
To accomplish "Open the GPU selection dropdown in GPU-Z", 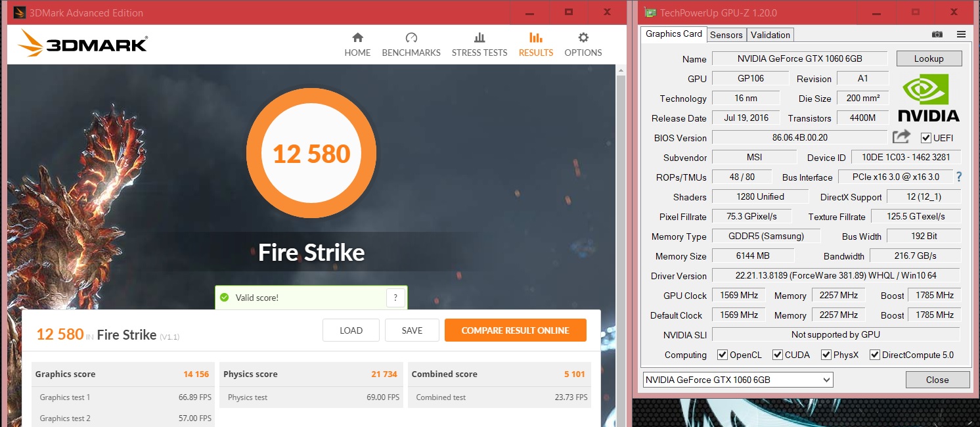I will tap(738, 380).
